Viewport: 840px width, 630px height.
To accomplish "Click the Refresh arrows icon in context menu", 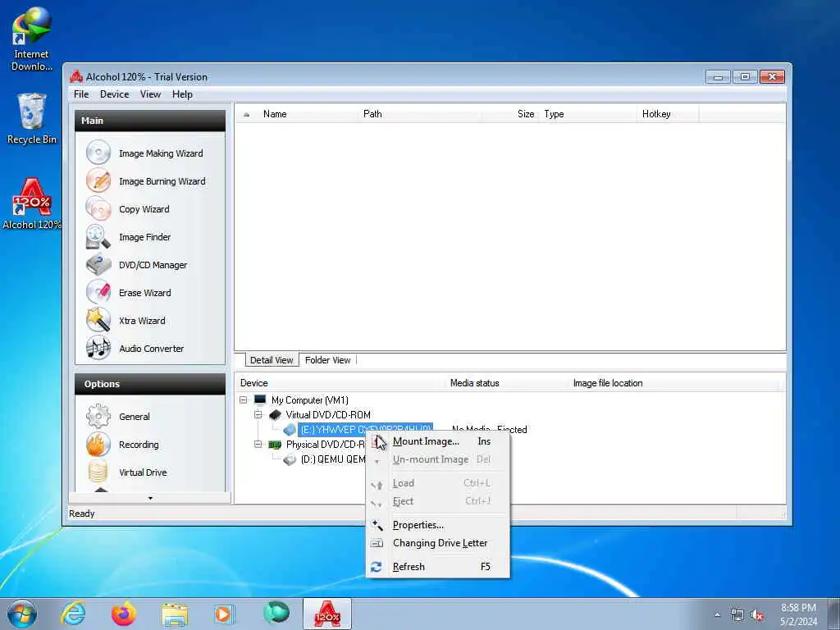I will tap(377, 567).
